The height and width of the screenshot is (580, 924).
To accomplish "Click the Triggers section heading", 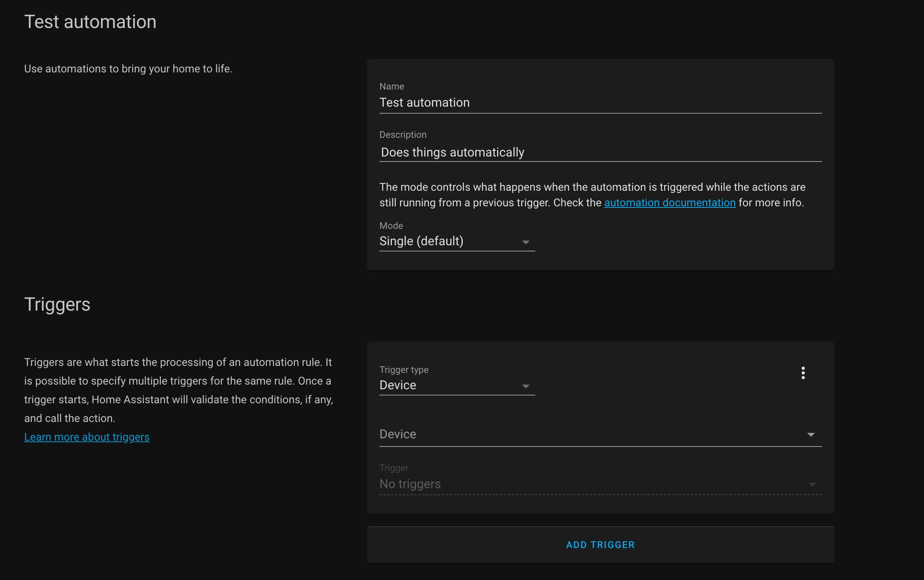I will tap(57, 304).
